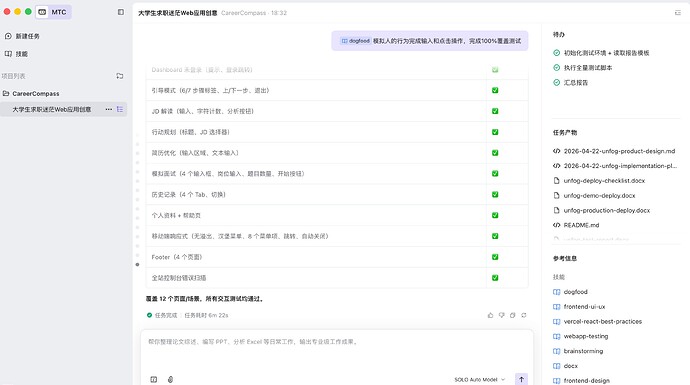
Task: Open the vercel-react-best-practices skill reference
Action: pyautogui.click(x=598, y=322)
